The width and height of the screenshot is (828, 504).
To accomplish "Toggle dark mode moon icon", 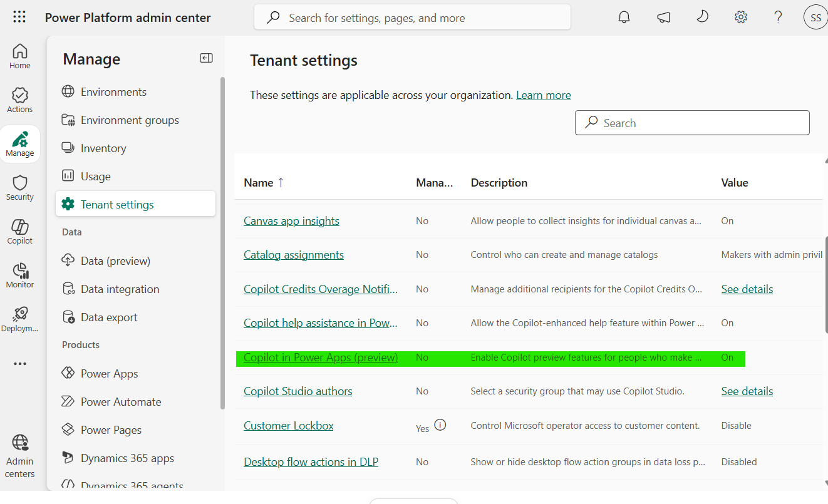I will click(x=702, y=17).
